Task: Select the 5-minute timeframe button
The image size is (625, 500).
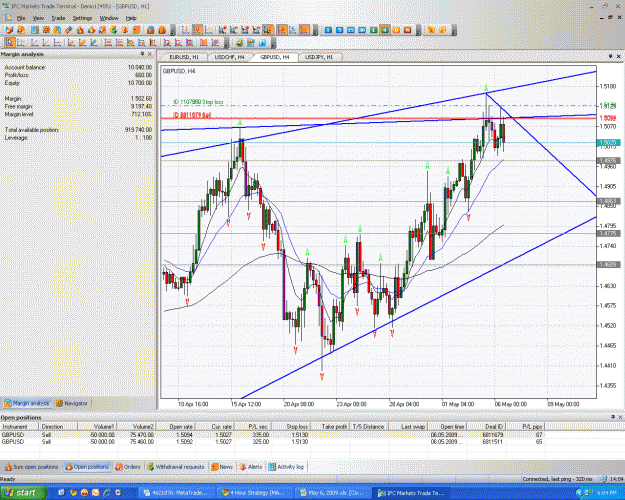Action: (340, 30)
